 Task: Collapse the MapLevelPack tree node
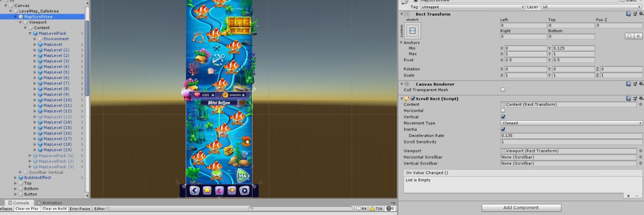click(30, 33)
